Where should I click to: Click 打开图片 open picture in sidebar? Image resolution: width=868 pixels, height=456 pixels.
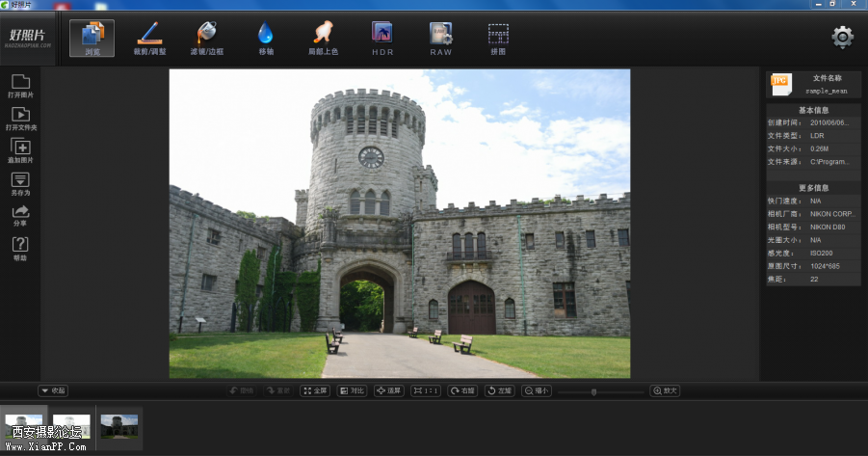point(20,87)
